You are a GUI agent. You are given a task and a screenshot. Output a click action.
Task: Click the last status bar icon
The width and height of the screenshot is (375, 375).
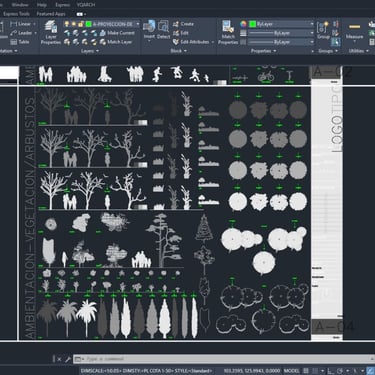[370, 371]
